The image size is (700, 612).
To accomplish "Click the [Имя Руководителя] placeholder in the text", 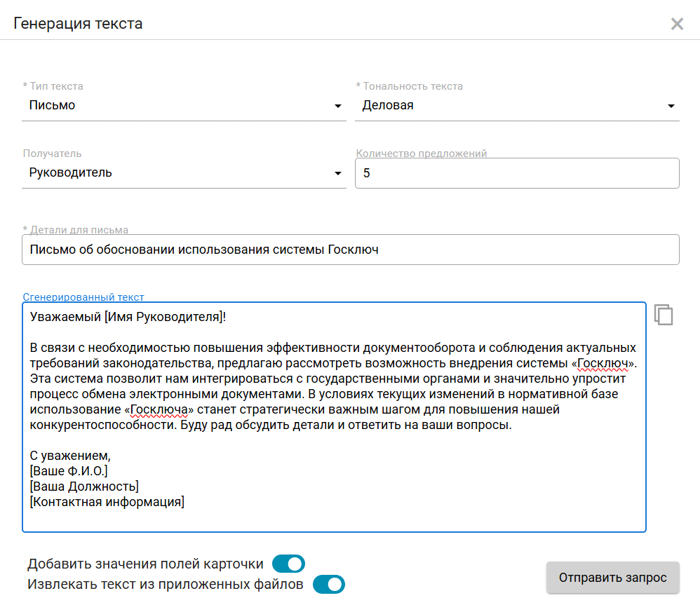I will tap(163, 317).
